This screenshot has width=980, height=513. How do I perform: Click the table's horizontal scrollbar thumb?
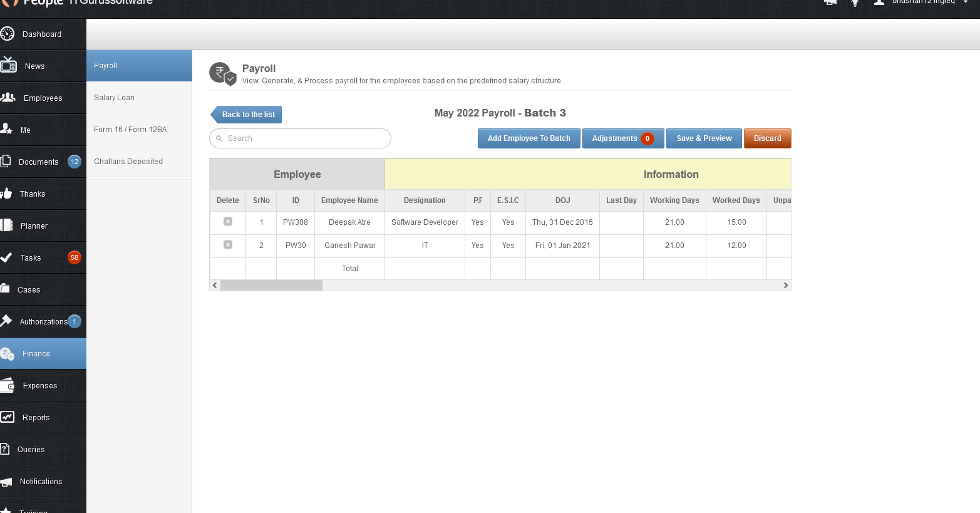pos(271,286)
